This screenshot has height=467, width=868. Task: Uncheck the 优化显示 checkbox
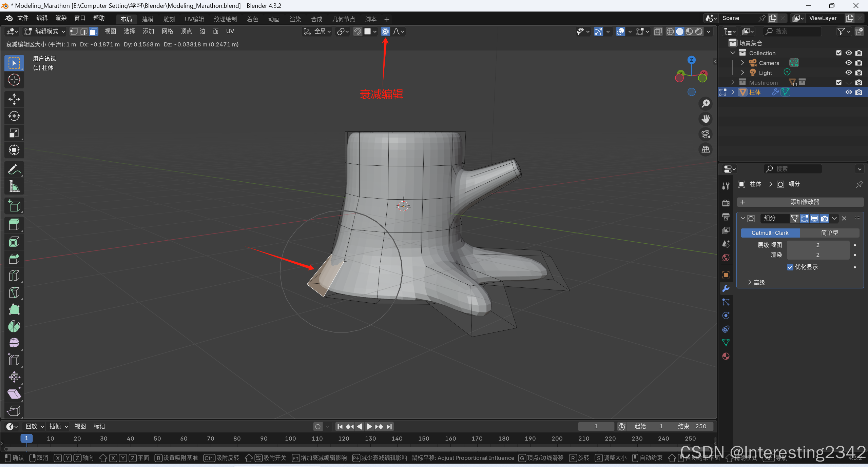(x=790, y=267)
